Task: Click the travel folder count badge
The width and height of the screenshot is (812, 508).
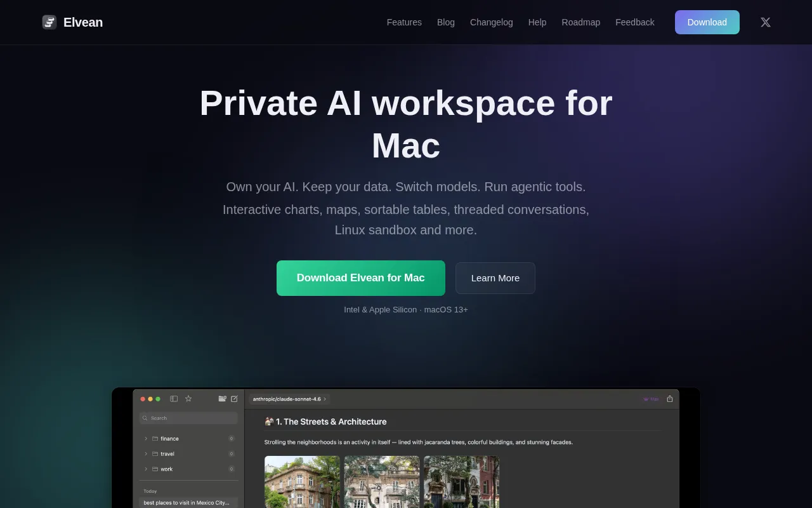Action: click(232, 454)
